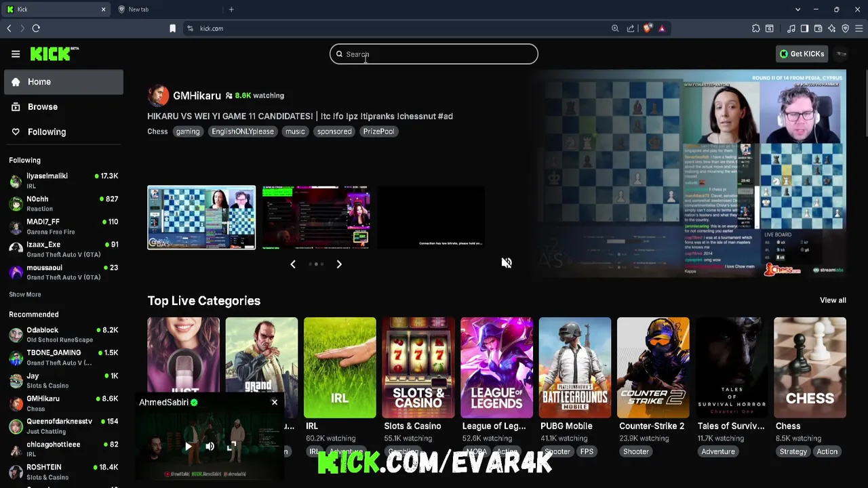Viewport: 868px width, 488px height.
Task: Go back in browser history
Action: click(9, 28)
